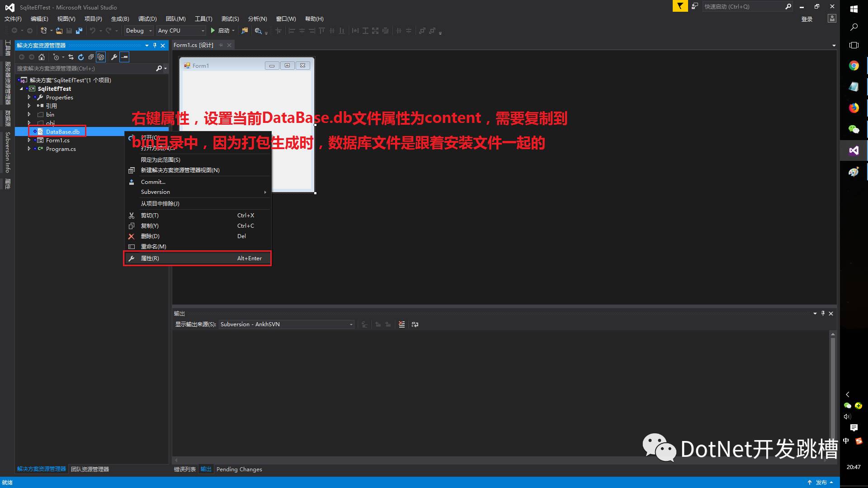Viewport: 868px width, 488px height.
Task: Open the Subversion submenu in context menu
Action: pos(198,192)
